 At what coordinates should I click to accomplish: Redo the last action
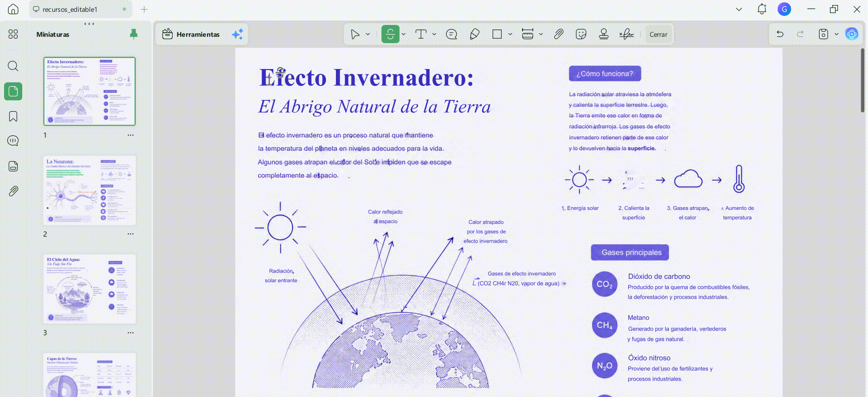pos(800,34)
